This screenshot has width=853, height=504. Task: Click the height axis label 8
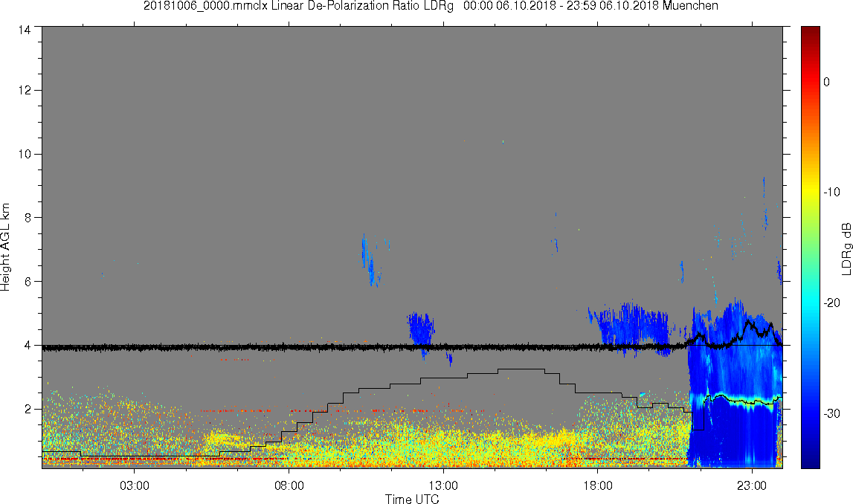(x=28, y=218)
